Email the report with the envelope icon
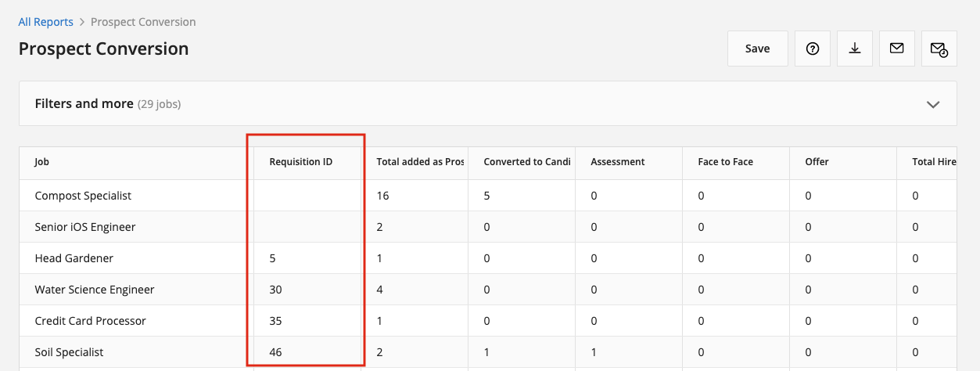Viewport: 980px width, 371px height. tap(897, 49)
